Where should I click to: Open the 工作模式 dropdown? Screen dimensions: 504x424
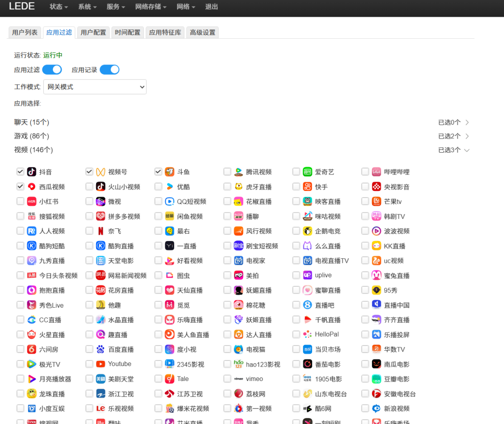(x=95, y=86)
